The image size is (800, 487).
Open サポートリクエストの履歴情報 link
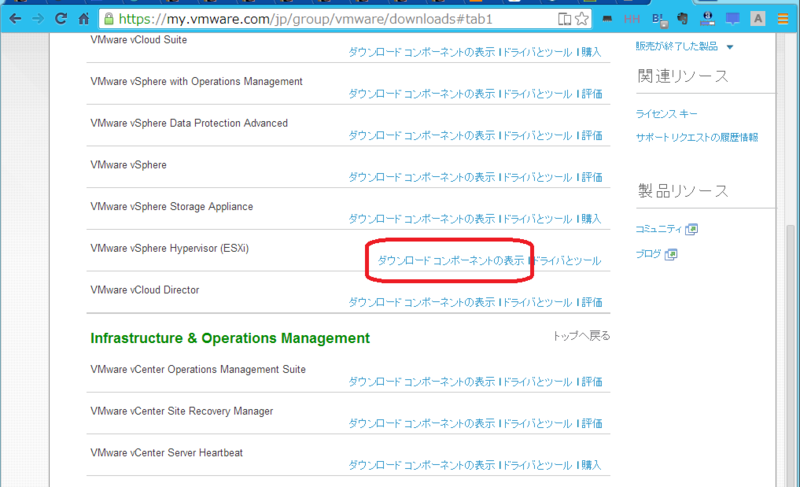pyautogui.click(x=697, y=137)
